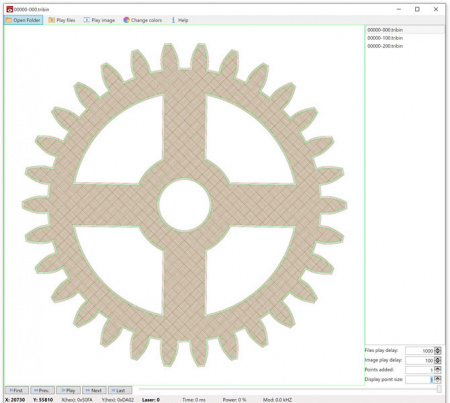Click the Files play delay spinner arrows
The width and height of the screenshot is (450, 403).
[438, 351]
